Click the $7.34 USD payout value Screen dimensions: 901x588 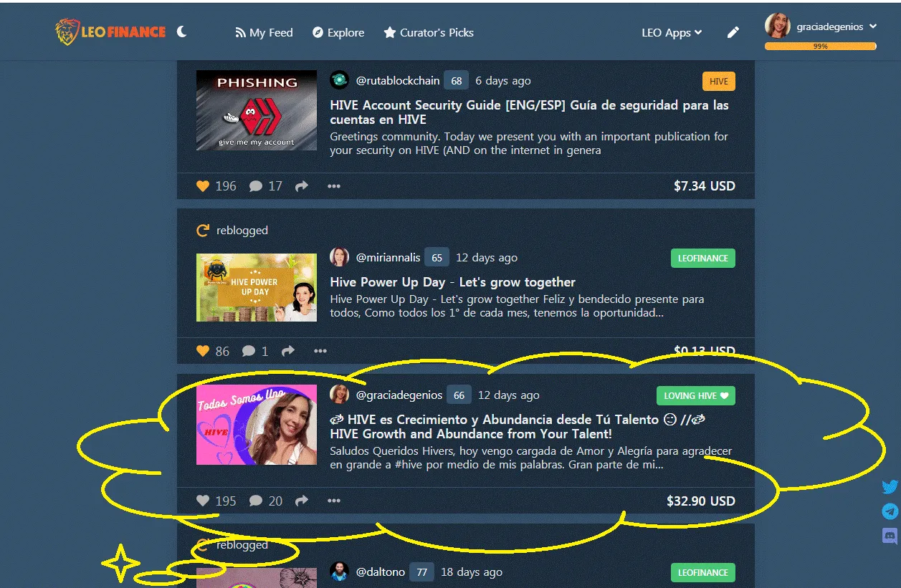coord(705,186)
